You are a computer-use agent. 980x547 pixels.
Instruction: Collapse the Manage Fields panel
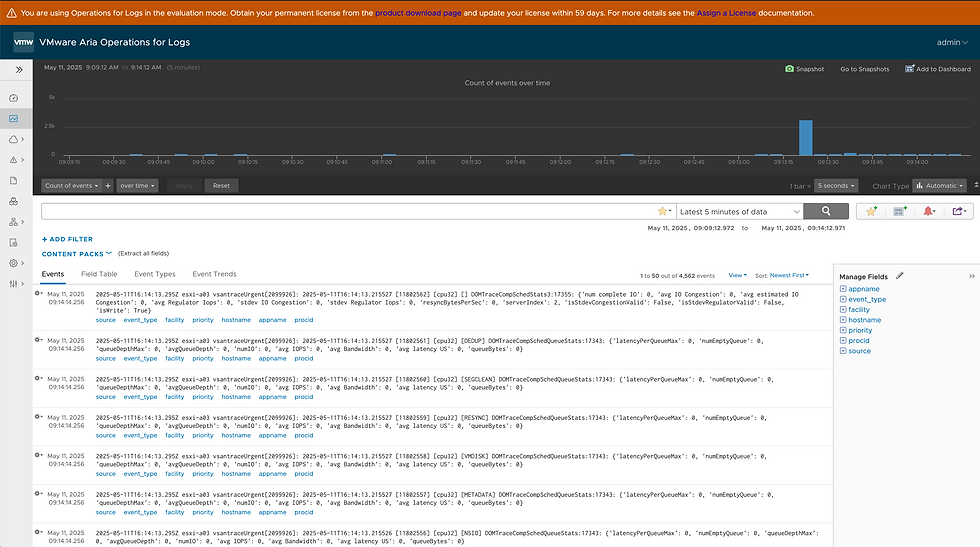tap(972, 276)
